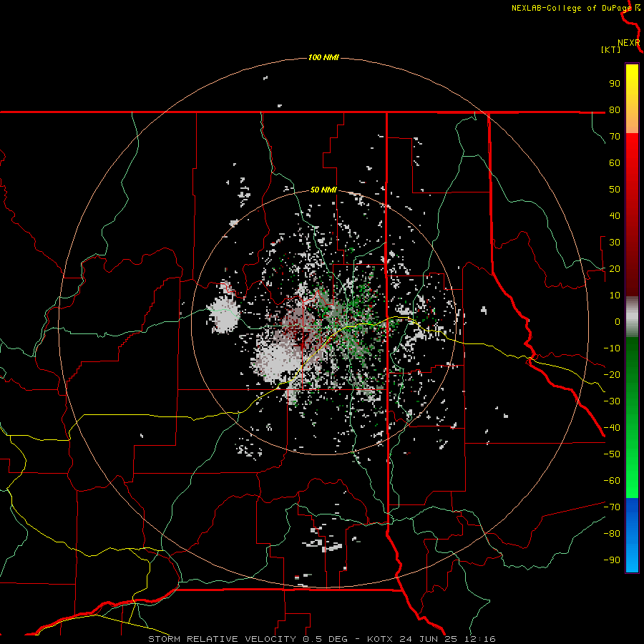Click the -10 value on the velocity scale
This screenshot has height=644, width=644.
coord(612,348)
